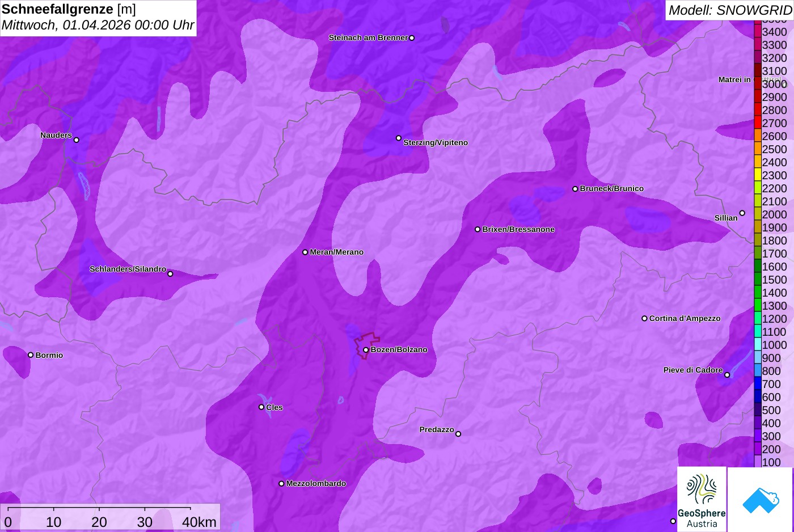The image size is (794, 532).
Task: Click the 100 m legend color swatch
Action: pyautogui.click(x=758, y=462)
